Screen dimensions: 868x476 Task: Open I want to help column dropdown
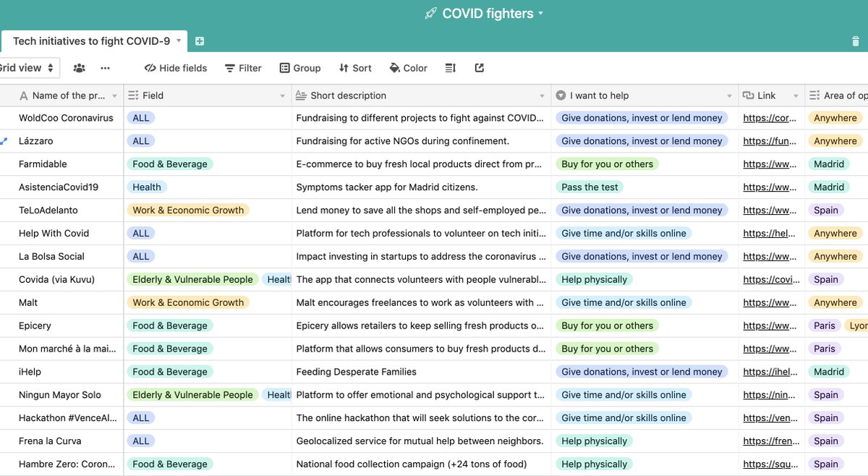(729, 95)
